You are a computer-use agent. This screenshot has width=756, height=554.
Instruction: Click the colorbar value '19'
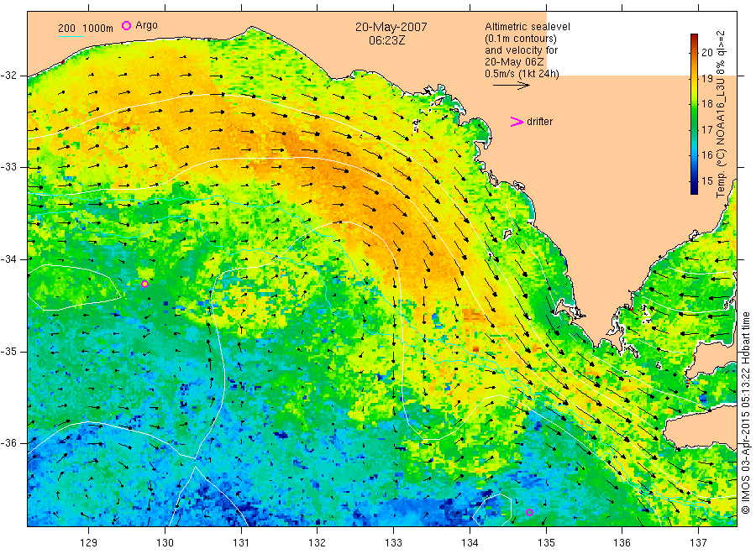coord(706,79)
